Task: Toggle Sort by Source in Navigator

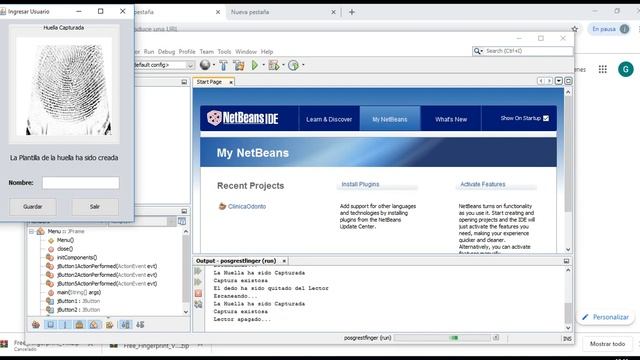Action: 140,325
